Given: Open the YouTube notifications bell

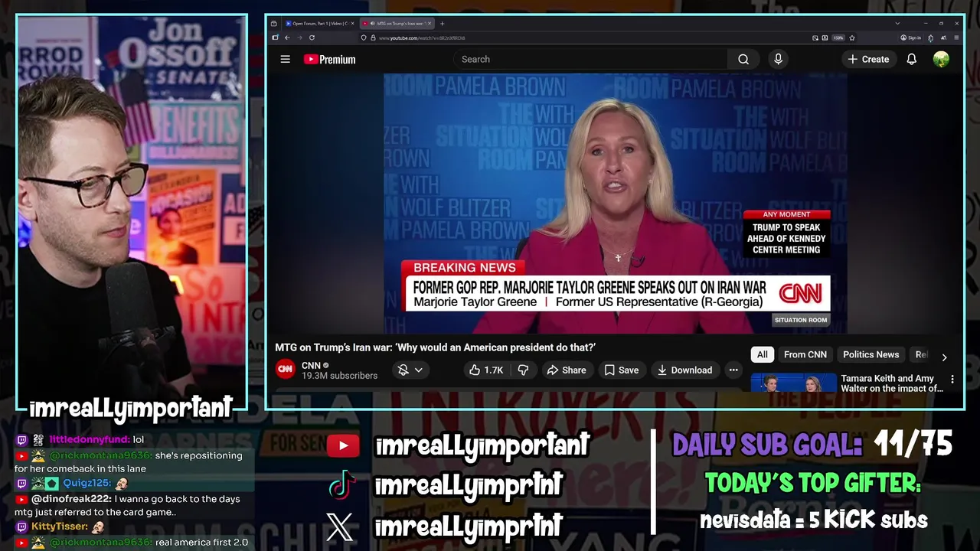Looking at the screenshot, I should pos(911,59).
